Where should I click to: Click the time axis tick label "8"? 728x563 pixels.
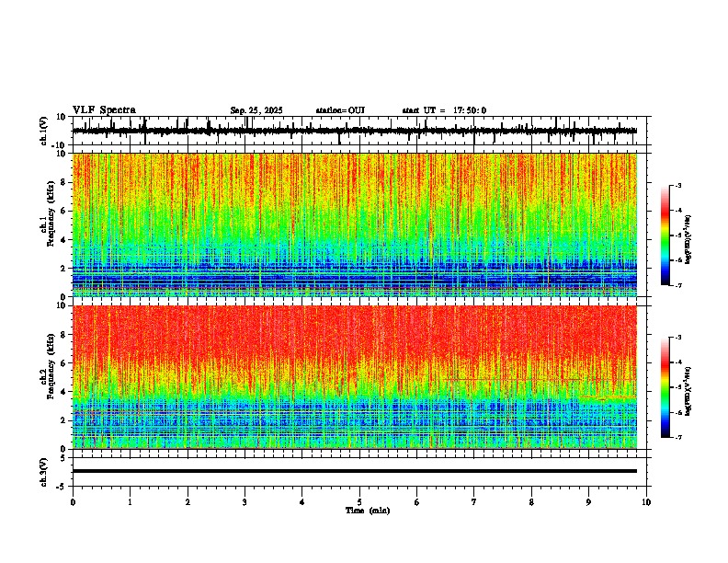pos(531,502)
